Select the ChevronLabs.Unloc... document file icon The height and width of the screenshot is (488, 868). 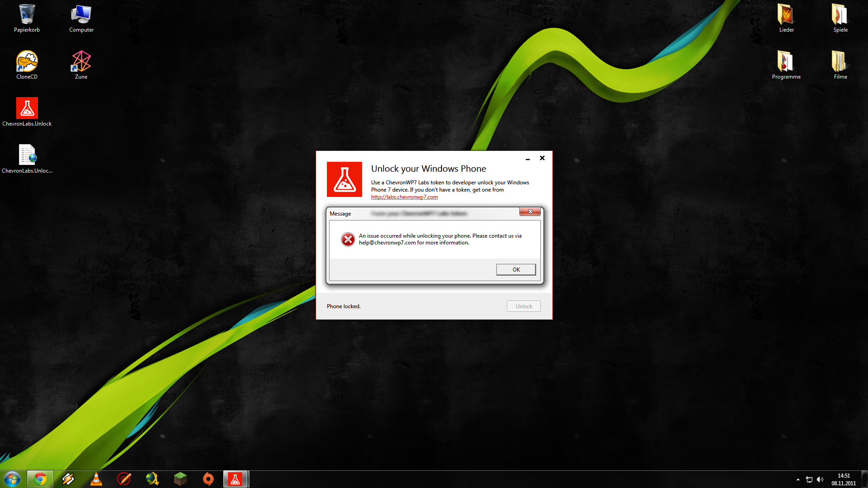tap(27, 159)
